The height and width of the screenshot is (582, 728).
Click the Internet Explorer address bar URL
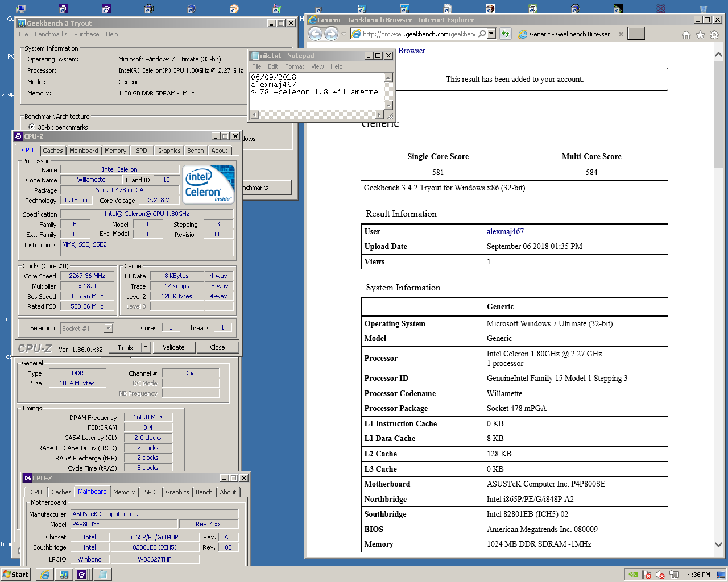pos(419,34)
